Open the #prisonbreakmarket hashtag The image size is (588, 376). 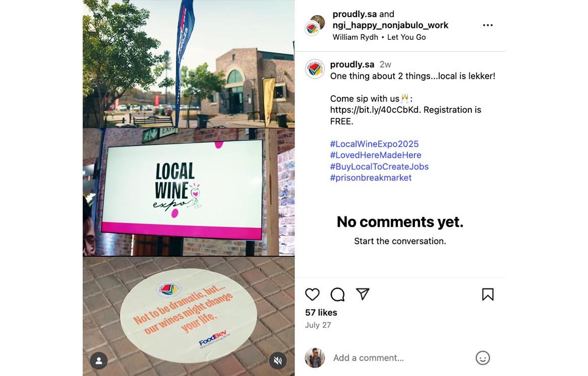[371, 178]
